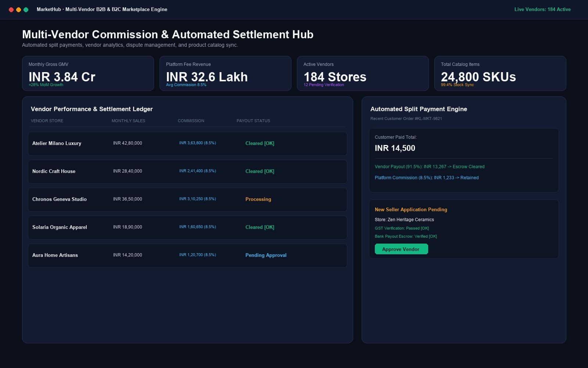Click the green maximize dot
Screen dimensions: 588x368
click(x=26, y=10)
